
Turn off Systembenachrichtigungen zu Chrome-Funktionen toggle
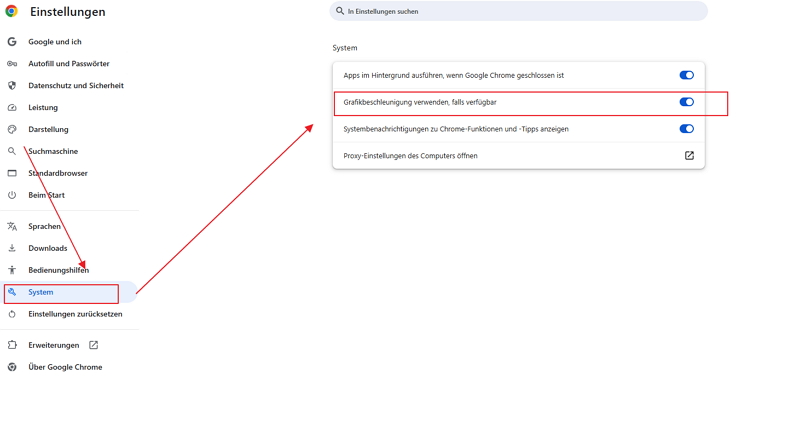coord(686,129)
